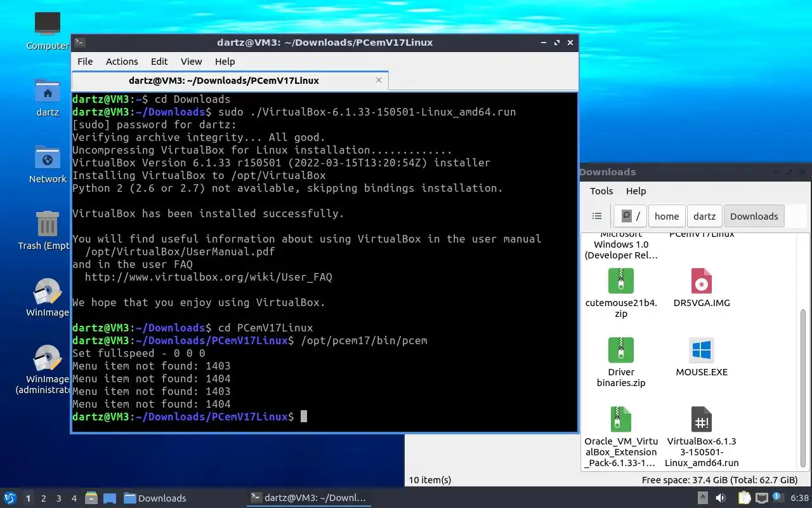Open the terminal View menu
Image resolution: width=812 pixels, height=508 pixels.
(x=191, y=62)
